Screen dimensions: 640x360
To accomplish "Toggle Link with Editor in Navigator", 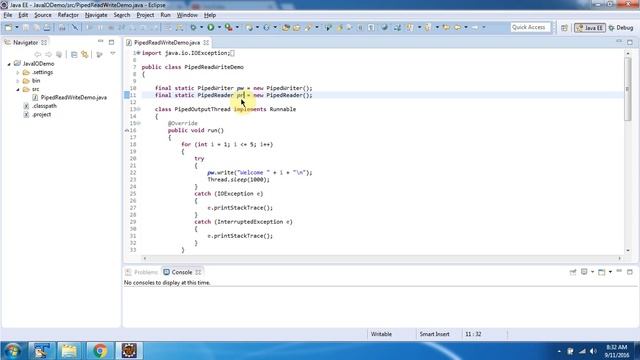I will coord(85,54).
